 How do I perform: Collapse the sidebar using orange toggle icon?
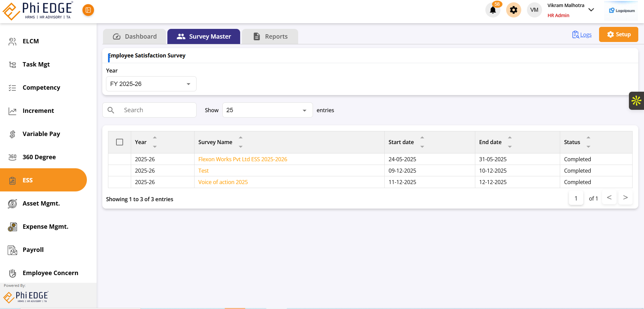coord(88,10)
